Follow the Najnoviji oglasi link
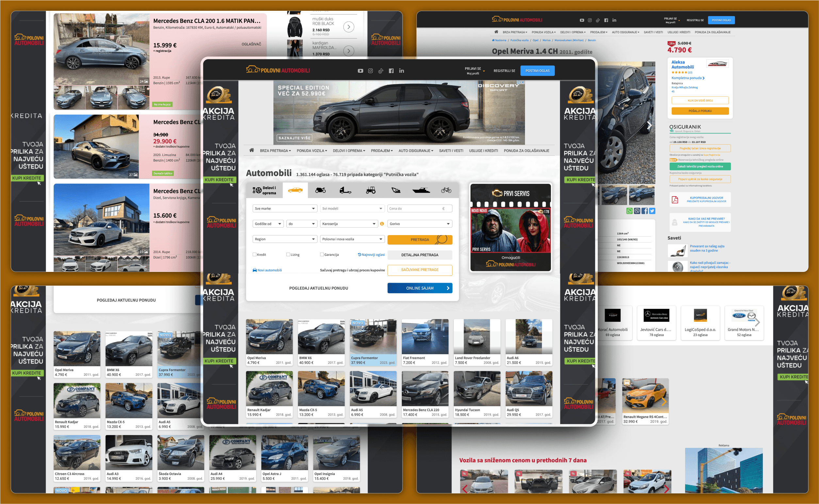Viewport: 819px width, 504px height. point(371,255)
